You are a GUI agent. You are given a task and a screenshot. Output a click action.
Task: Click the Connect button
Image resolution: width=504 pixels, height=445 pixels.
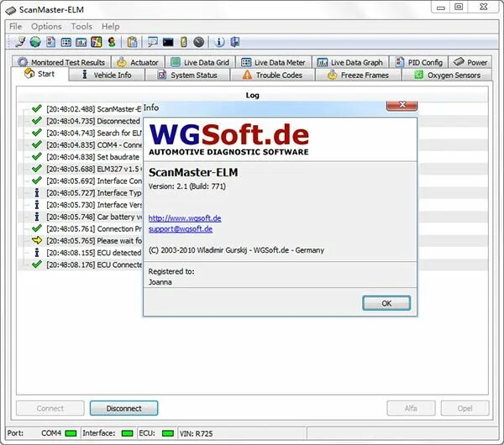click(x=50, y=408)
